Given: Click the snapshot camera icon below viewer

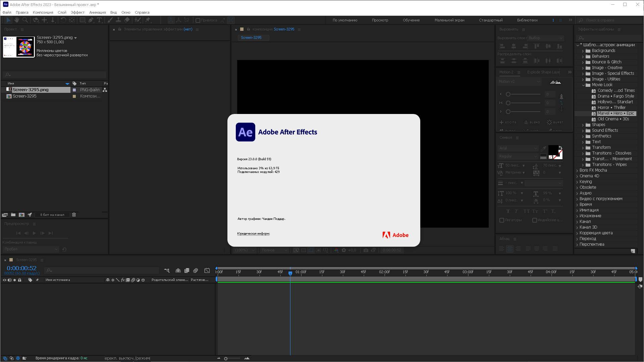Looking at the screenshot, I should (x=366, y=250).
